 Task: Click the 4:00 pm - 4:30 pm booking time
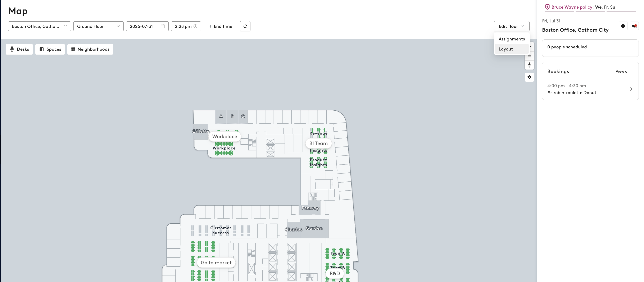pos(567,86)
